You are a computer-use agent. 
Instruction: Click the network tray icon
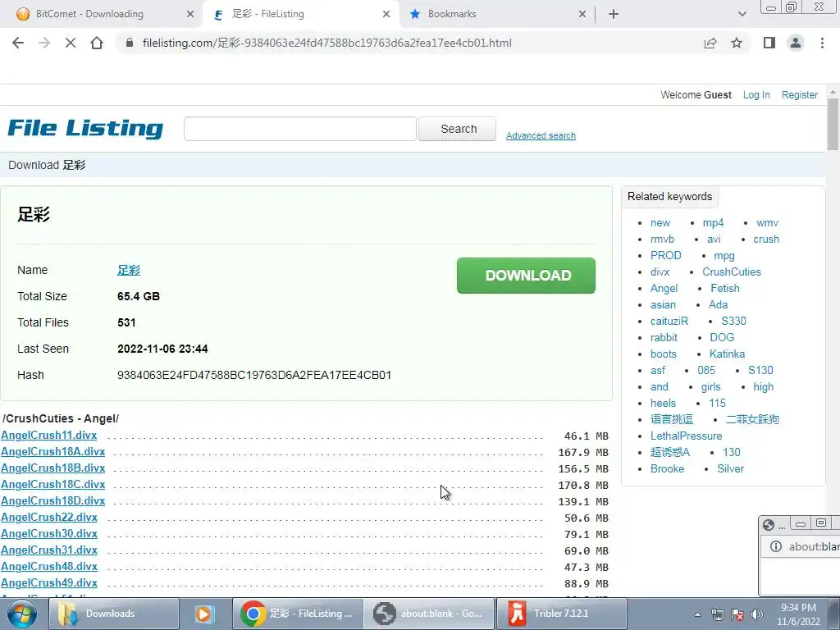tap(717, 614)
